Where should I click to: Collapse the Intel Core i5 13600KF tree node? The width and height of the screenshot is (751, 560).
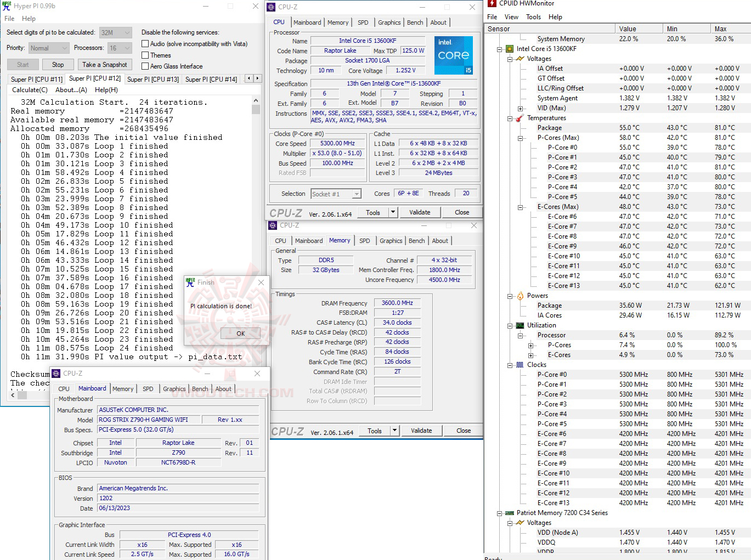500,49
